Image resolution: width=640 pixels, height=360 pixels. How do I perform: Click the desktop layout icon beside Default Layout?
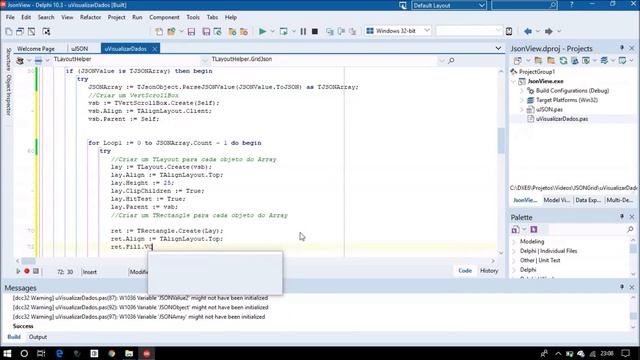pyautogui.click(x=402, y=5)
